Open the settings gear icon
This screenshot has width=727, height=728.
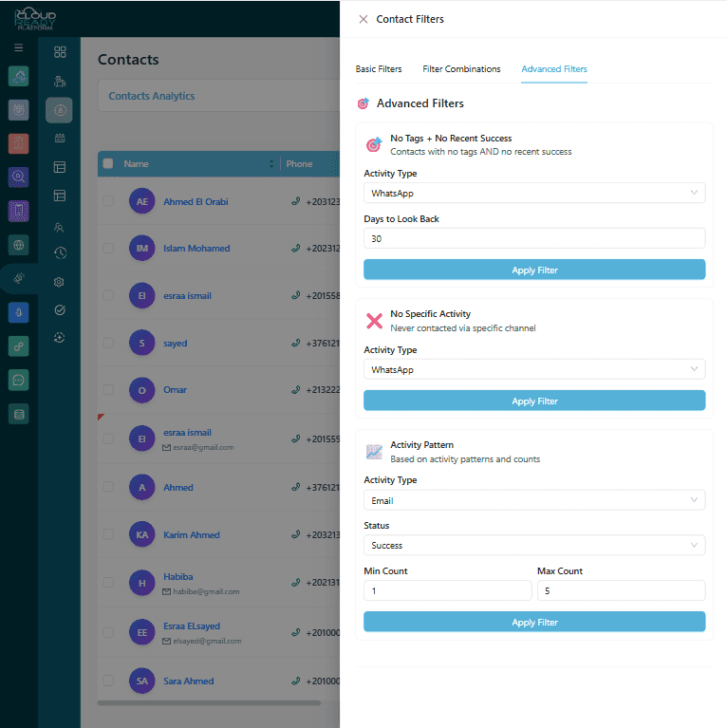coord(60,282)
